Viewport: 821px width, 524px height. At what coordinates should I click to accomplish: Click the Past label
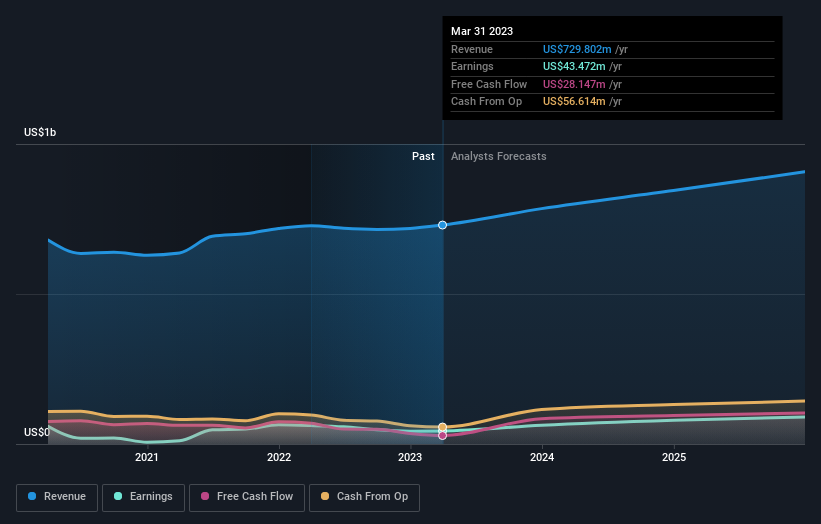[x=423, y=157]
